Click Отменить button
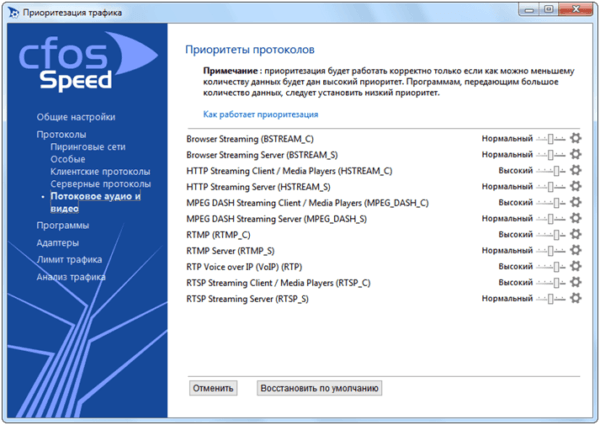The height and width of the screenshot is (425, 600). click(213, 388)
